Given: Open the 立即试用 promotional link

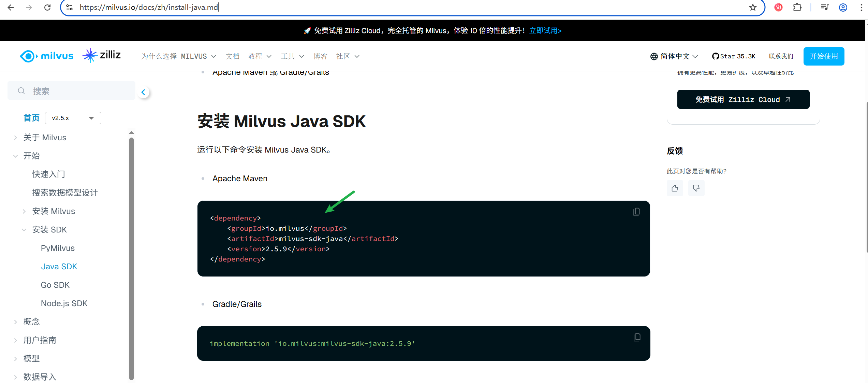Looking at the screenshot, I should 545,30.
